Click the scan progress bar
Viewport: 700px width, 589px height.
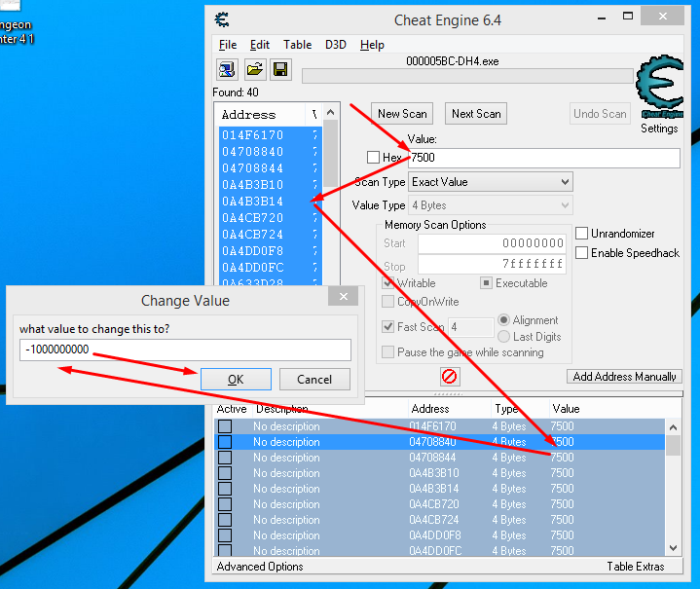coord(468,76)
